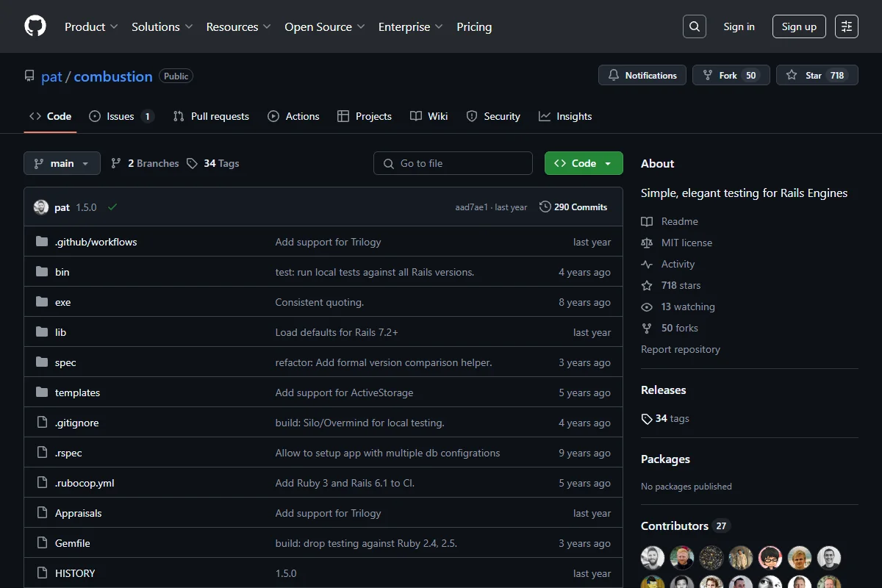Open pat's avatar in commit row

(41, 207)
